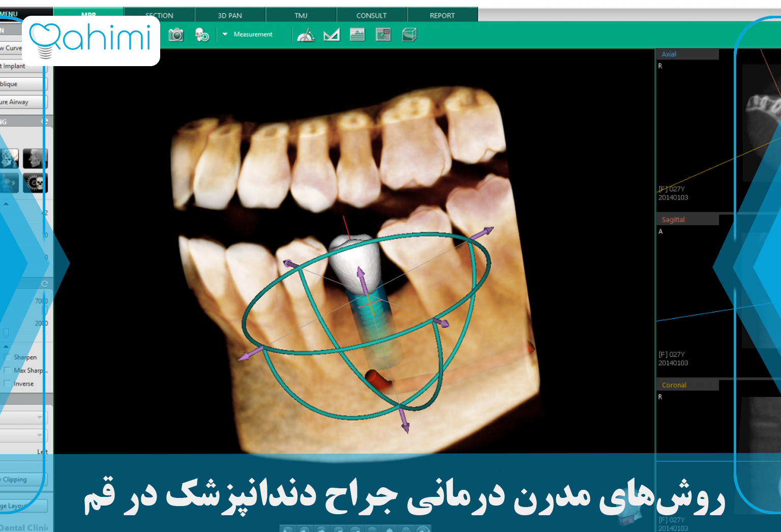Image resolution: width=781 pixels, height=532 pixels.
Task: Click the profile graph toolbar icon
Action: tap(357, 35)
